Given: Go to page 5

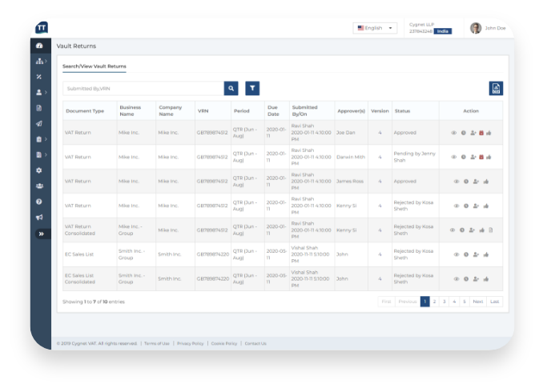Looking at the screenshot, I should [x=465, y=302].
